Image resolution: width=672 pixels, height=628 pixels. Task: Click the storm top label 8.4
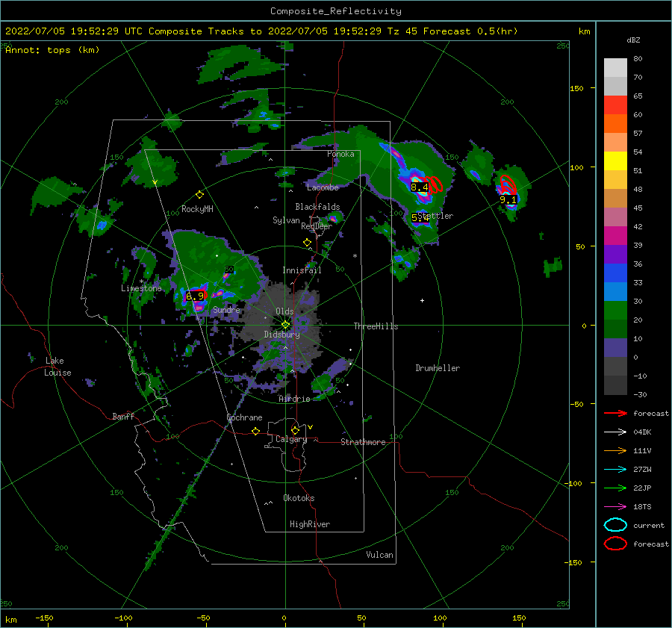click(x=419, y=187)
